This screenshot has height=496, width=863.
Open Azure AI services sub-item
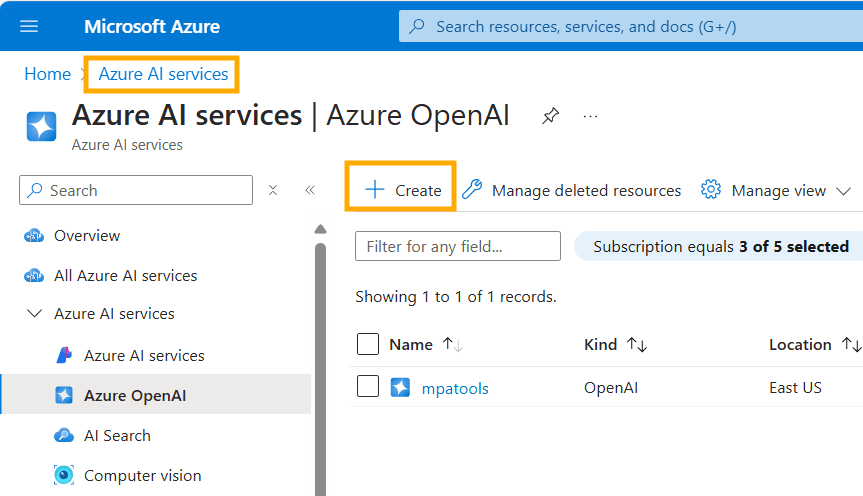144,356
